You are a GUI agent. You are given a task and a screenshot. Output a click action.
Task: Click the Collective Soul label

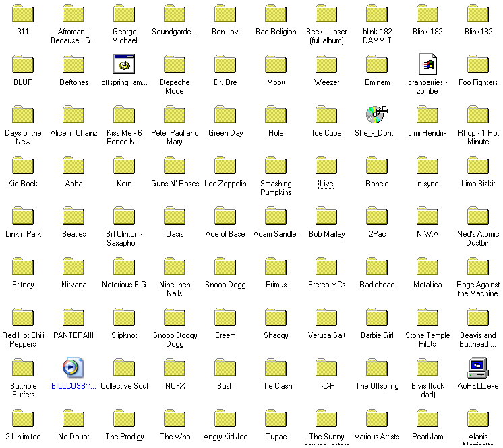(124, 386)
